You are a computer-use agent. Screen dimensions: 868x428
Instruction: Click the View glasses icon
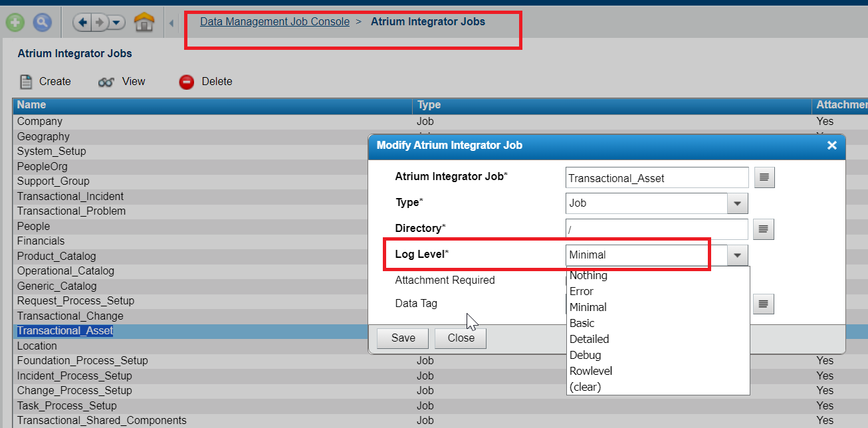pyautogui.click(x=106, y=82)
